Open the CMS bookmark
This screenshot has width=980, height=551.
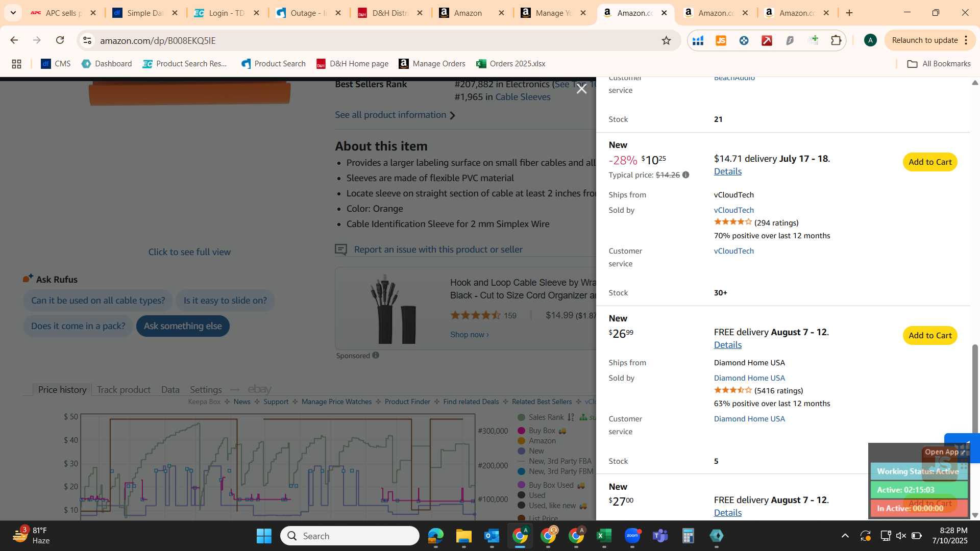coord(56,64)
